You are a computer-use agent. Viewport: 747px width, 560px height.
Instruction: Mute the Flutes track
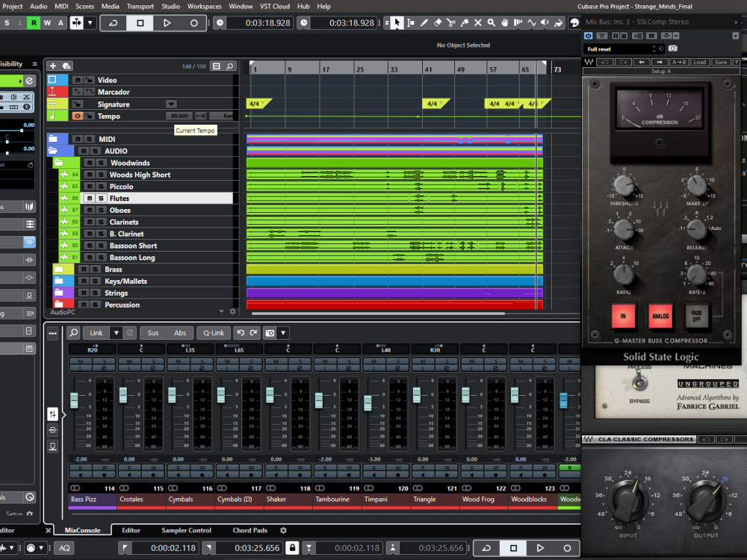pyautogui.click(x=90, y=198)
